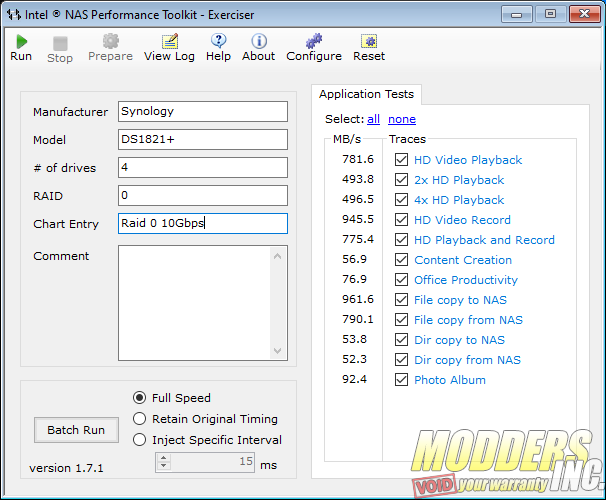Click the application title bar icon
This screenshot has height=500, width=606.
coord(14,15)
